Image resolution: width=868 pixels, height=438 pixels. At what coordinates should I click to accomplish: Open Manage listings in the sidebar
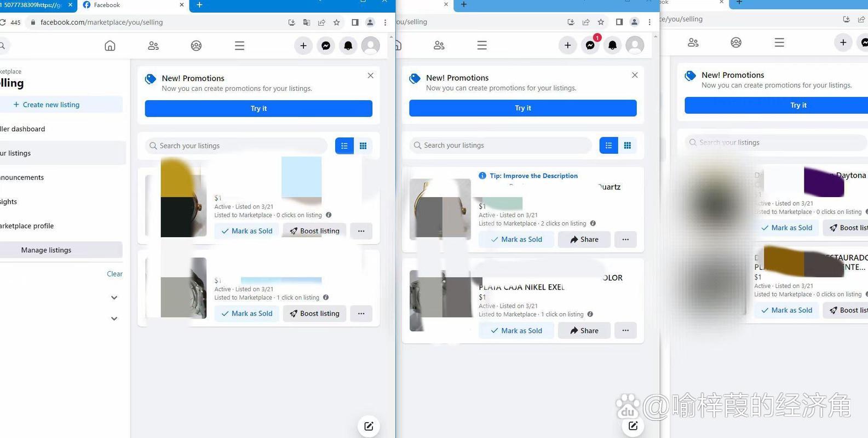47,250
